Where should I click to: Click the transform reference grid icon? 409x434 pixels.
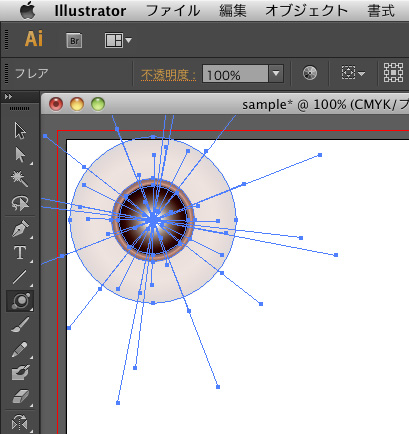coord(393,72)
